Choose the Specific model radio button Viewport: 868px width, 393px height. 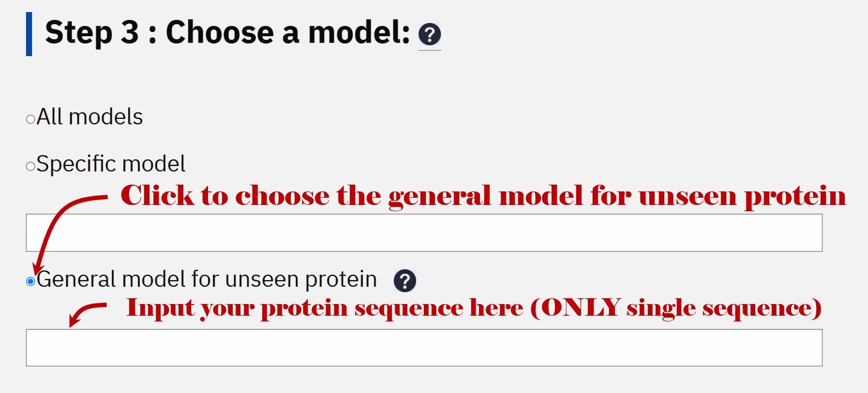tap(30, 166)
